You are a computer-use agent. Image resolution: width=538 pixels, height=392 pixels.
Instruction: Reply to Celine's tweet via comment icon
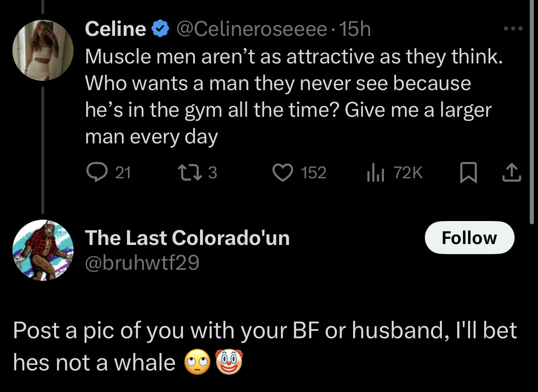point(96,172)
